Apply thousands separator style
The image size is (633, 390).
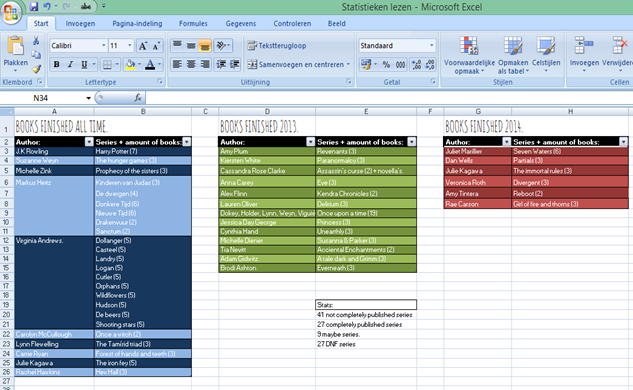400,65
